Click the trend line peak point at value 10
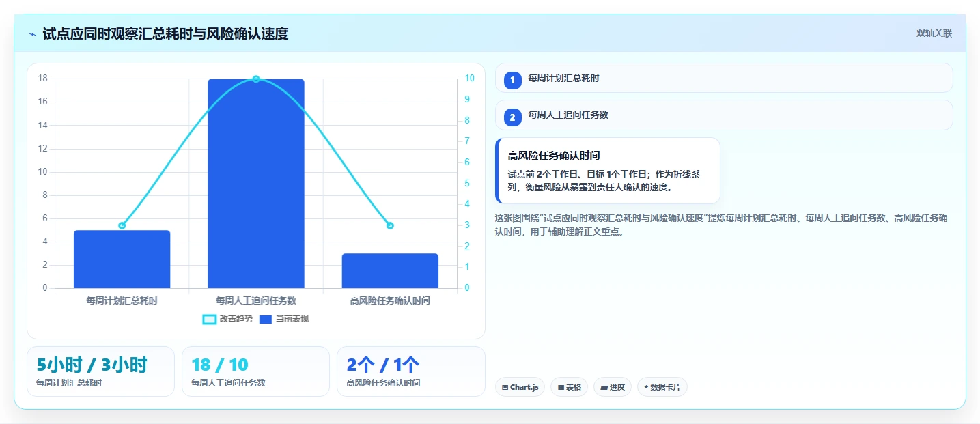980x424 pixels. click(256, 79)
